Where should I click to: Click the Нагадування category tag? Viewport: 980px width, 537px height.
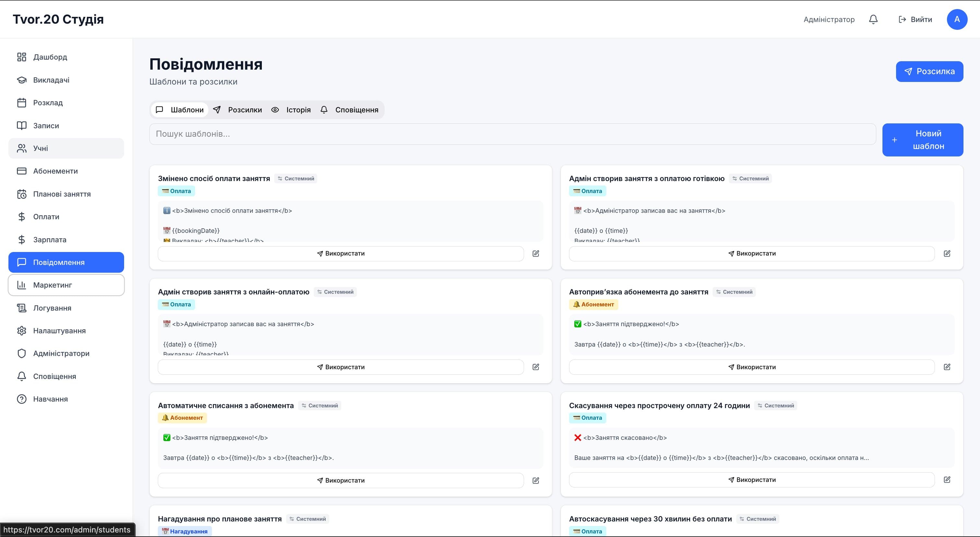click(185, 531)
